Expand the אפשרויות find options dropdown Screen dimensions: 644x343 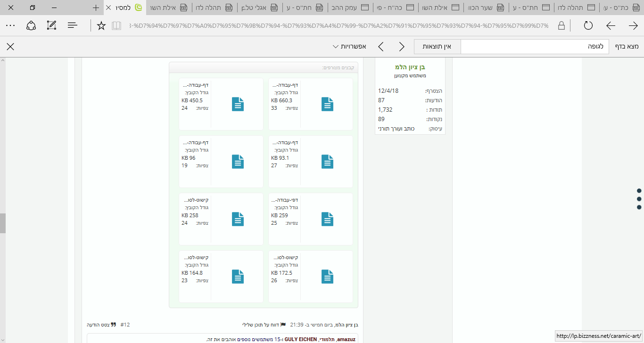349,47
